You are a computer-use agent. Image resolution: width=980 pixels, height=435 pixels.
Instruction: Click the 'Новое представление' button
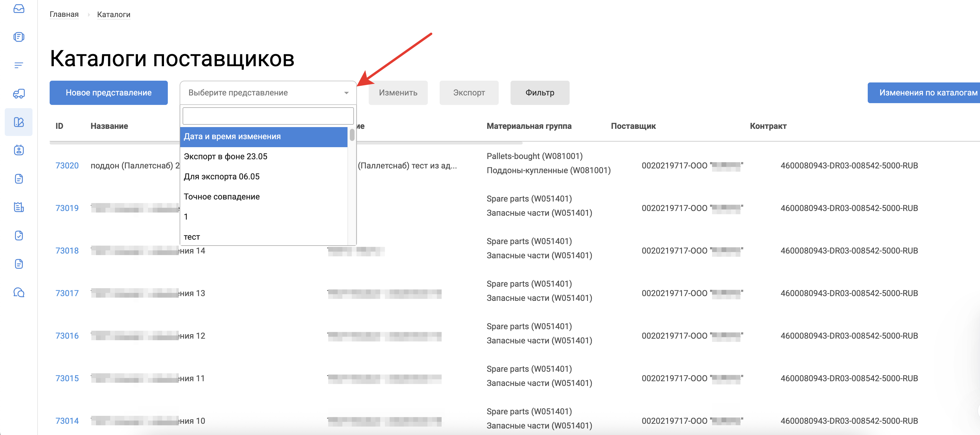pyautogui.click(x=108, y=93)
